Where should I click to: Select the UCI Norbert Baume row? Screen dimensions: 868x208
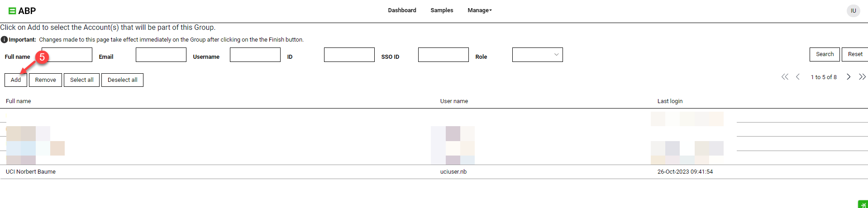tap(434, 172)
